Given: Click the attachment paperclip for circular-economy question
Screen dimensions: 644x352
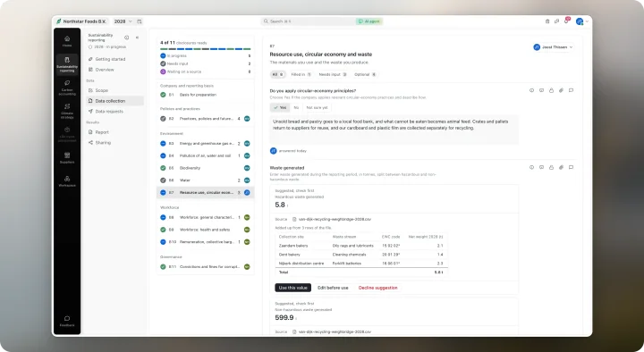Looking at the screenshot, I should 561,90.
